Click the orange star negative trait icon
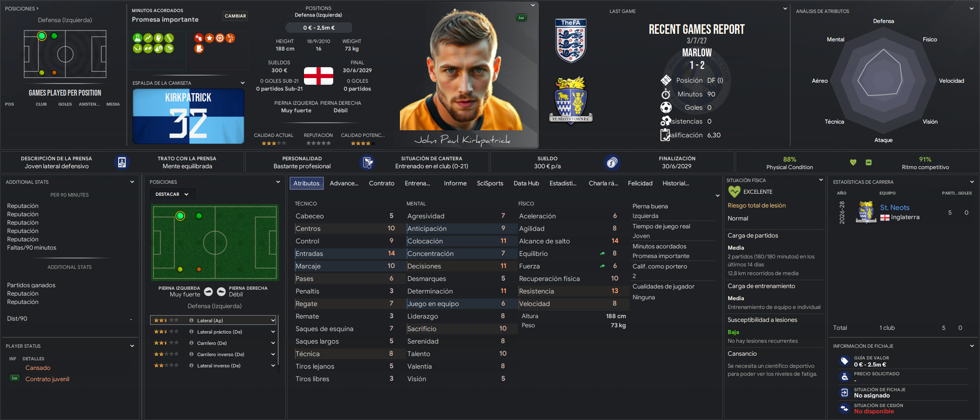980x420 pixels. pyautogui.click(x=209, y=38)
